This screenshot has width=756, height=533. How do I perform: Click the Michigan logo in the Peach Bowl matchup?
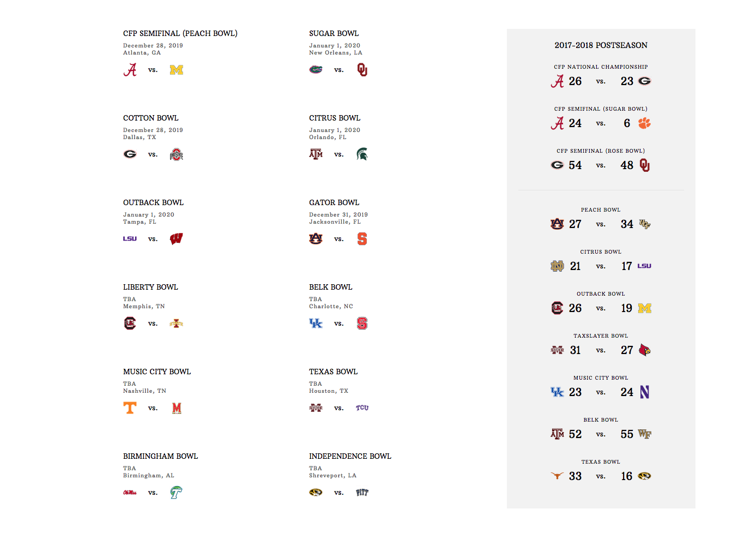176,70
